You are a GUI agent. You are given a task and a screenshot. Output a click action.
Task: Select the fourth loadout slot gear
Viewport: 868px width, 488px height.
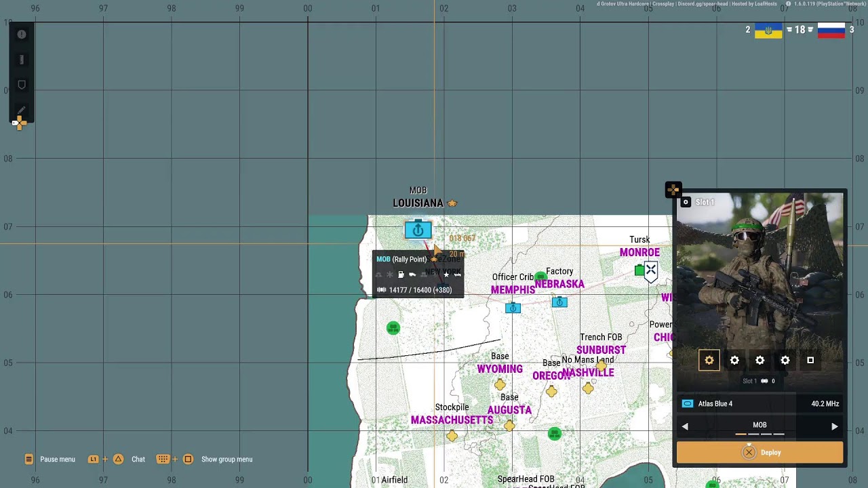pos(785,361)
